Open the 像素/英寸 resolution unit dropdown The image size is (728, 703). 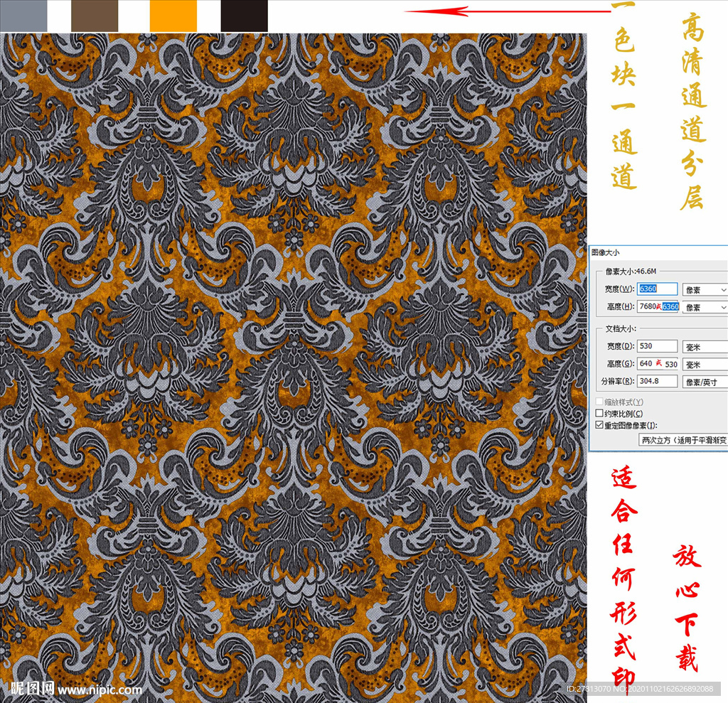coord(705,382)
